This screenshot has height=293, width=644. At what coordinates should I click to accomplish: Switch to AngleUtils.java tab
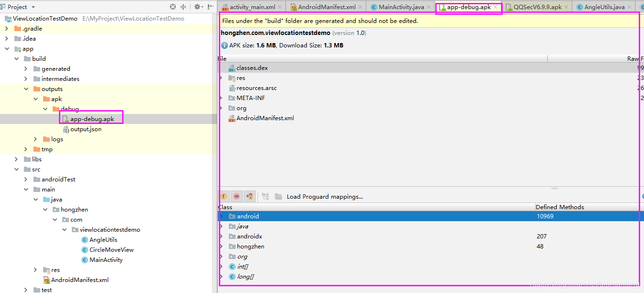(604, 7)
